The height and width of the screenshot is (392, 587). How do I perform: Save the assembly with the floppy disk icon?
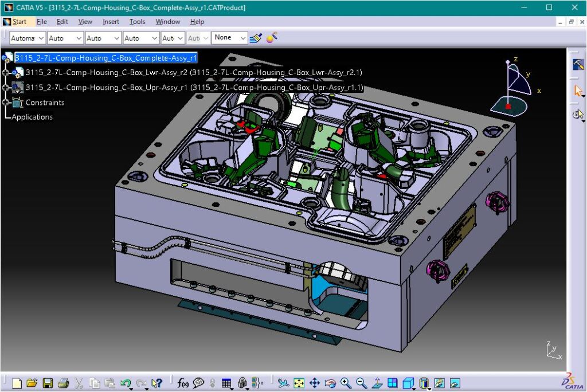[x=48, y=383]
